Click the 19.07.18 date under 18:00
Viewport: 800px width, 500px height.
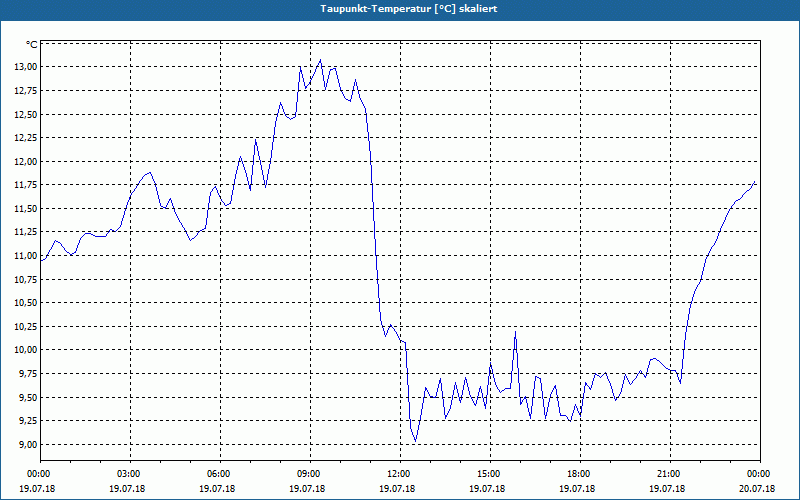click(x=578, y=488)
